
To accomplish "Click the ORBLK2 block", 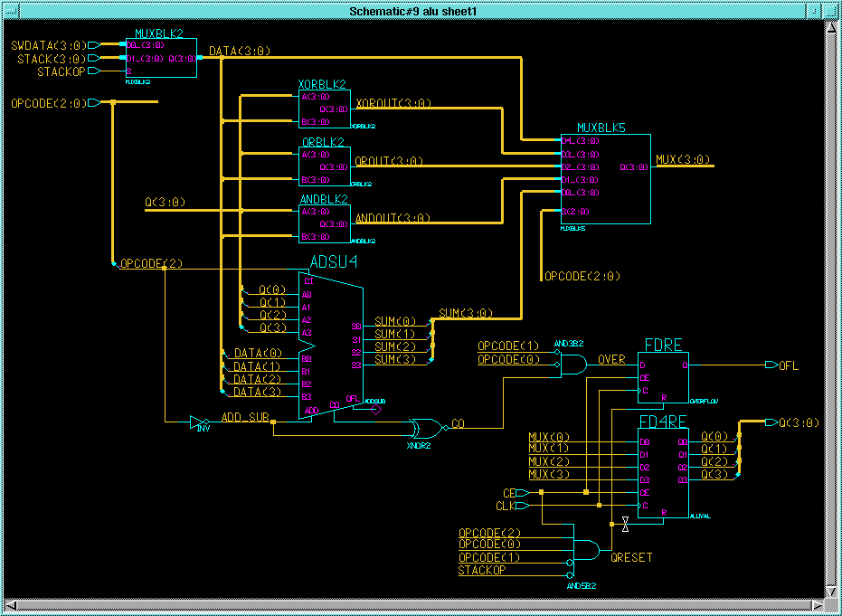I will coord(325,166).
